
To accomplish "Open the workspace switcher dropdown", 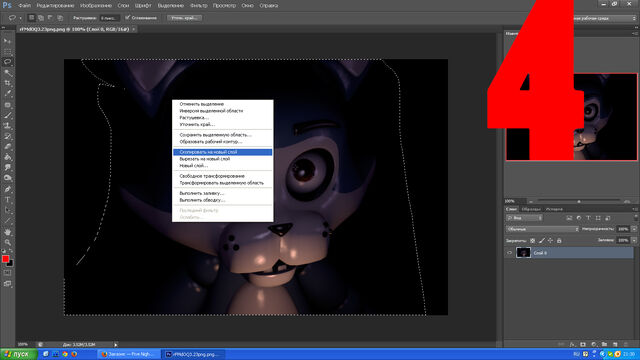I will (605, 18).
